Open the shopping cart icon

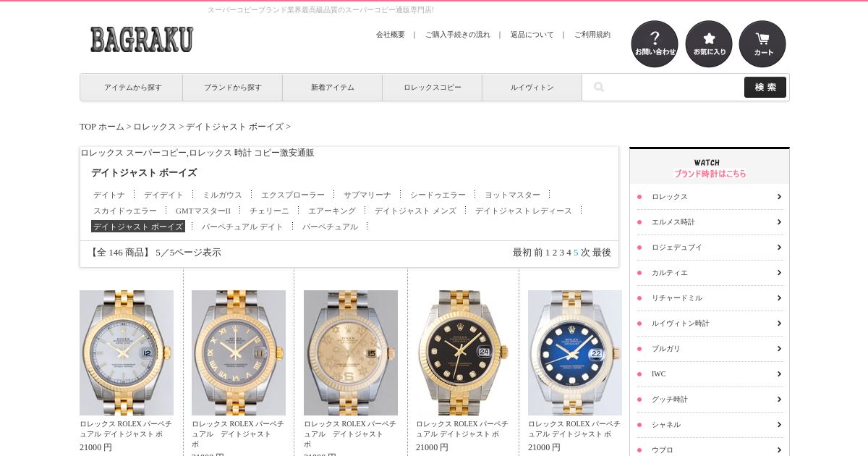pyautogui.click(x=762, y=43)
